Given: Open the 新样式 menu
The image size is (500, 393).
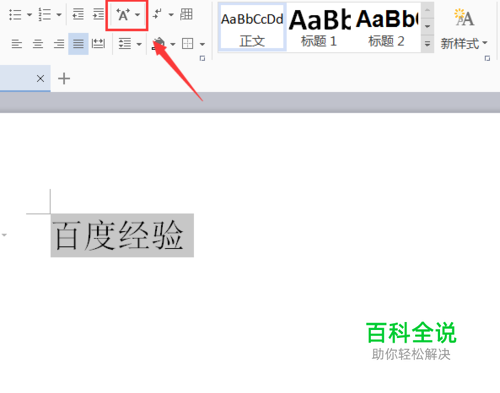Looking at the screenshot, I should click(x=464, y=44).
